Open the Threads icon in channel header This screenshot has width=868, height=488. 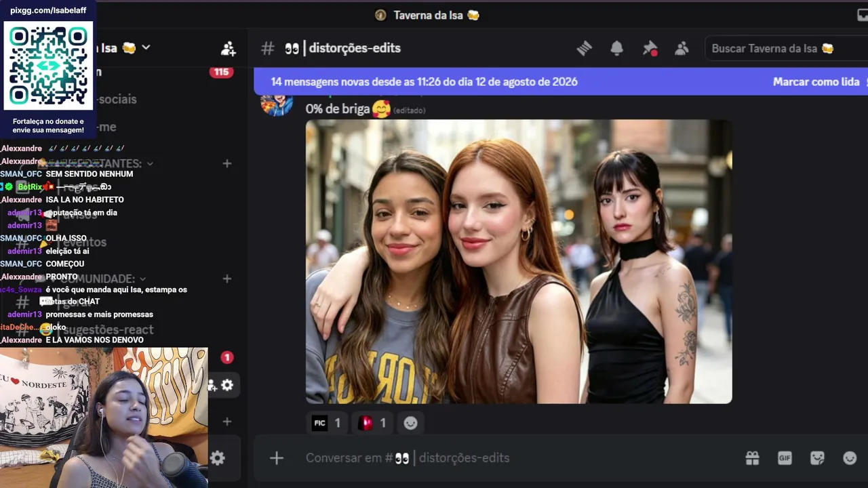[x=584, y=48]
